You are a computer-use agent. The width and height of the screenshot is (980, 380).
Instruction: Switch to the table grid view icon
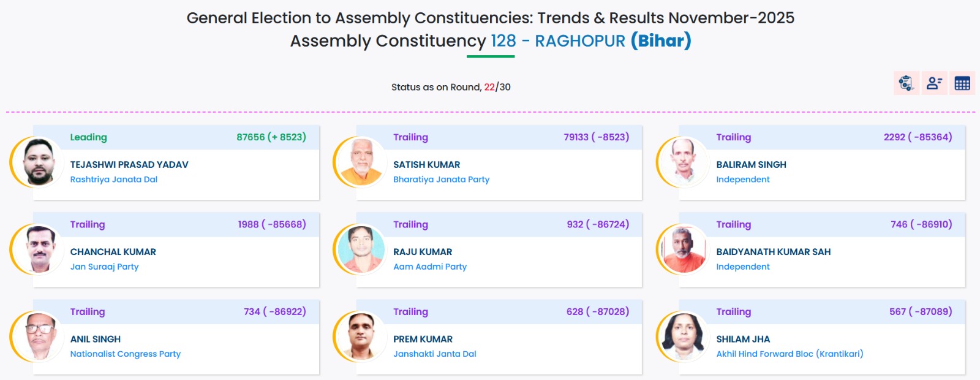(x=962, y=83)
